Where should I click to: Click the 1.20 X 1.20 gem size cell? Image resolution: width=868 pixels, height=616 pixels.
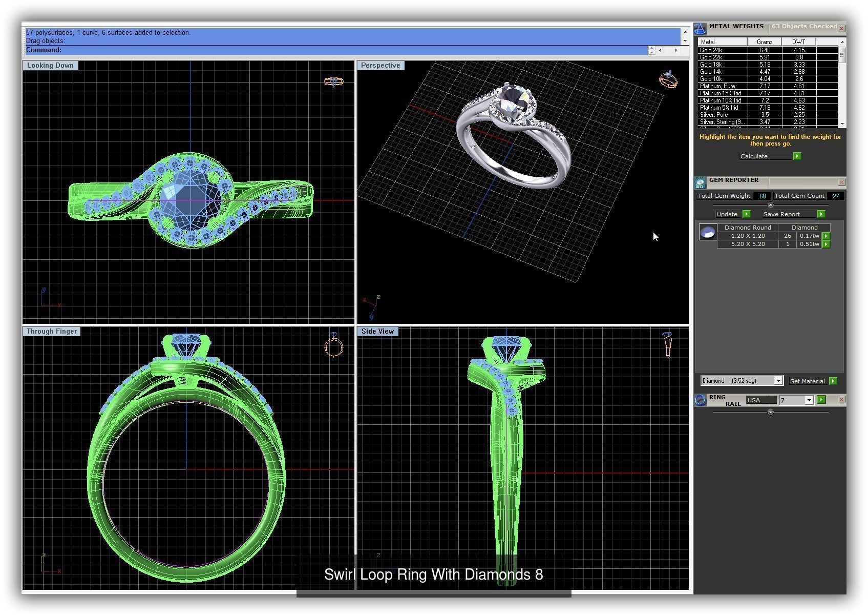pyautogui.click(x=748, y=236)
